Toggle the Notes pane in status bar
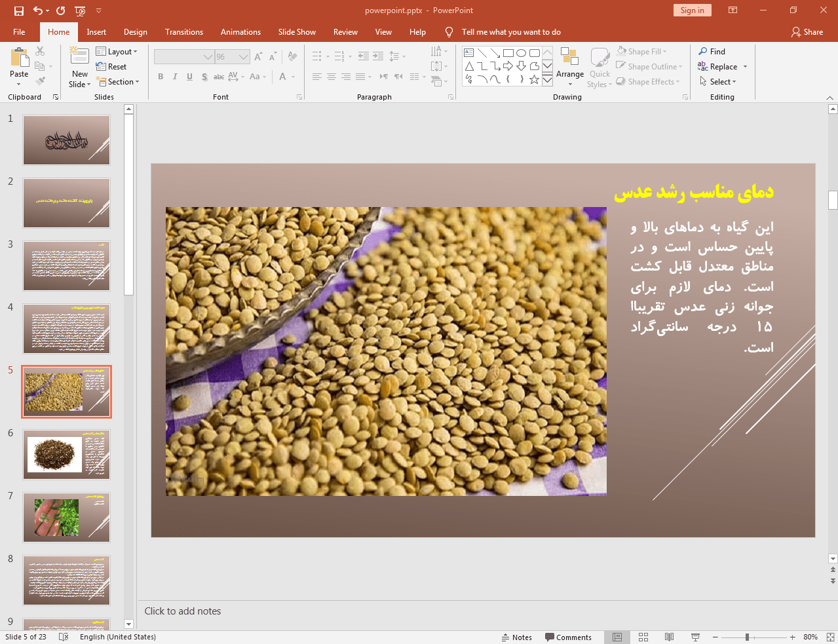 (x=516, y=637)
